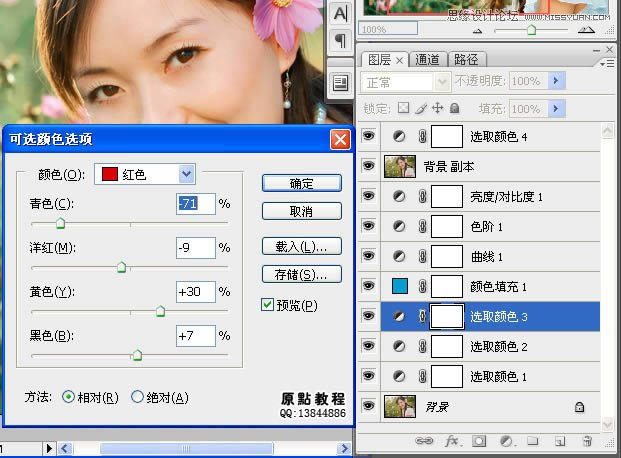The width and height of the screenshot is (621, 458).
Task: Open the layer style fx menu
Action: click(x=452, y=440)
